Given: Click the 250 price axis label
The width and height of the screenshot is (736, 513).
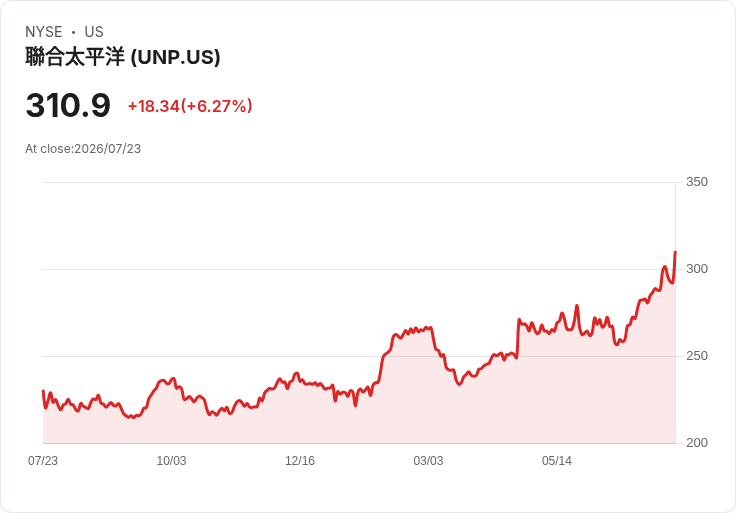Looking at the screenshot, I should pyautogui.click(x=697, y=356).
